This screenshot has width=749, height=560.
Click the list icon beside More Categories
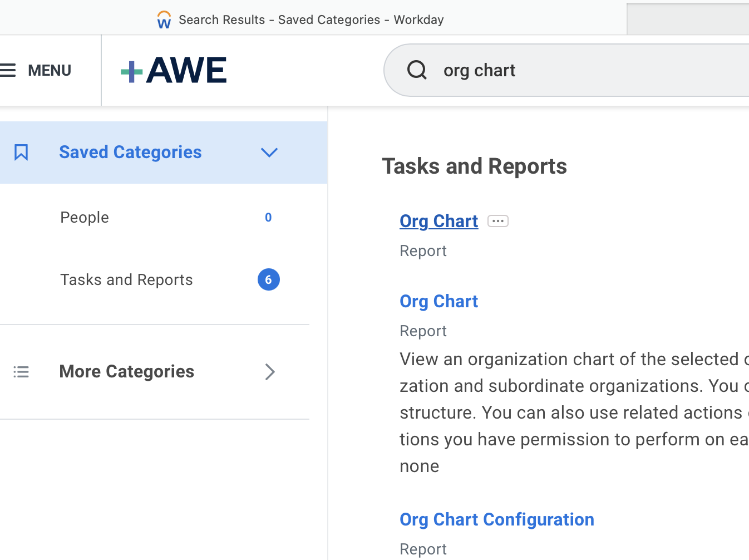coord(21,371)
